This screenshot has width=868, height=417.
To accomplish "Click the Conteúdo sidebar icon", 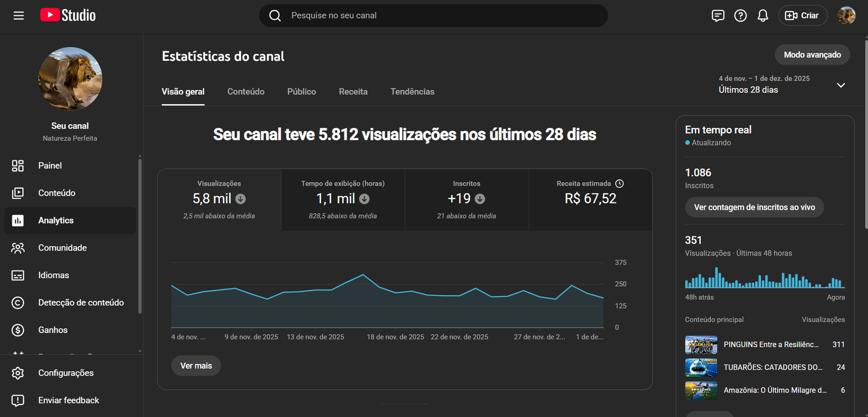I will pos(18,193).
